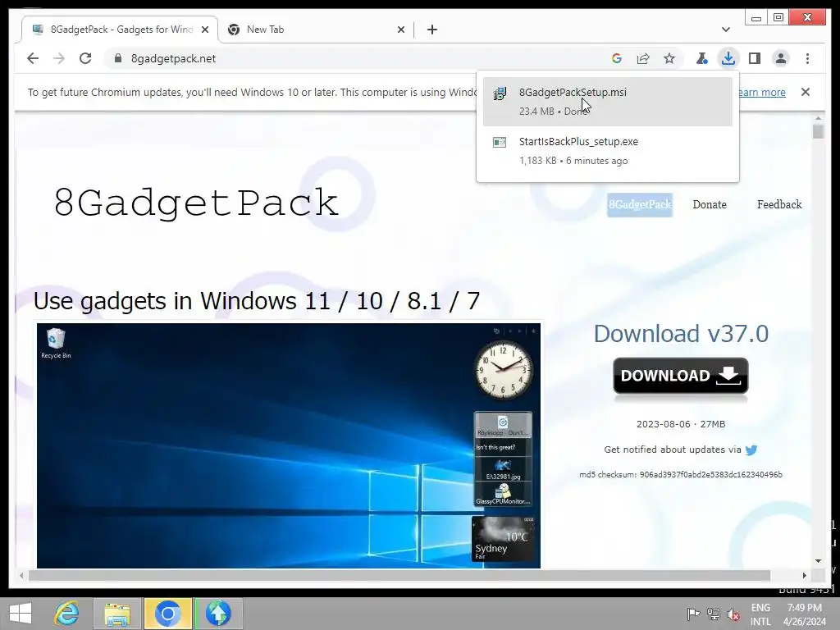Open Action Center flag tray icon
Image resolution: width=840 pixels, height=630 pixels.
(x=692, y=614)
